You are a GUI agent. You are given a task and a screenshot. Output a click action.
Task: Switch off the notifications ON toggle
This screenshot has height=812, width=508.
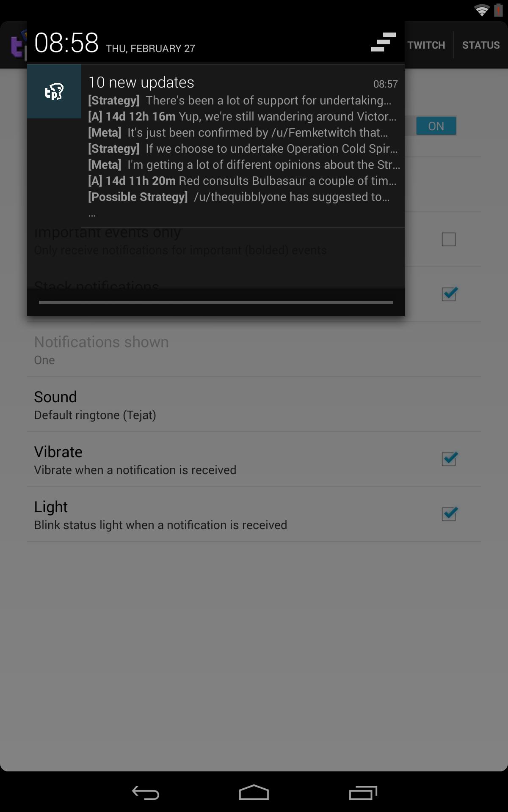coord(436,126)
